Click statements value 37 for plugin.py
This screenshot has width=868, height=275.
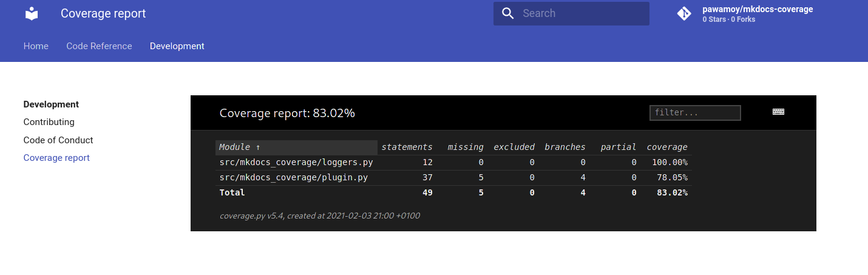427,177
